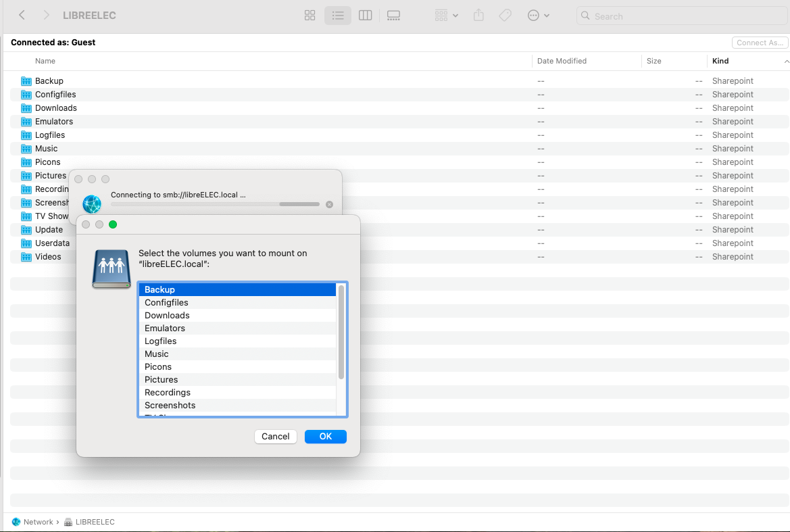
Task: Switch to column view
Action: pos(366,16)
